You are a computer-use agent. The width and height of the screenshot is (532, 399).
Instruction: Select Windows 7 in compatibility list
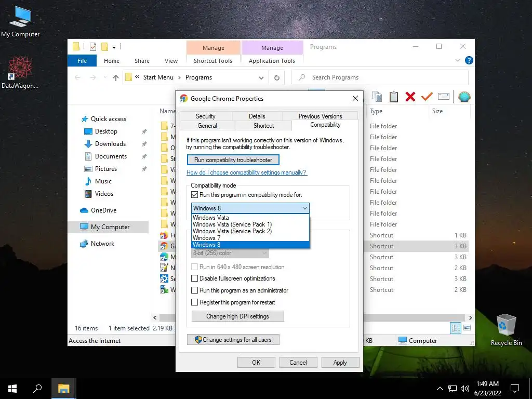coord(250,238)
